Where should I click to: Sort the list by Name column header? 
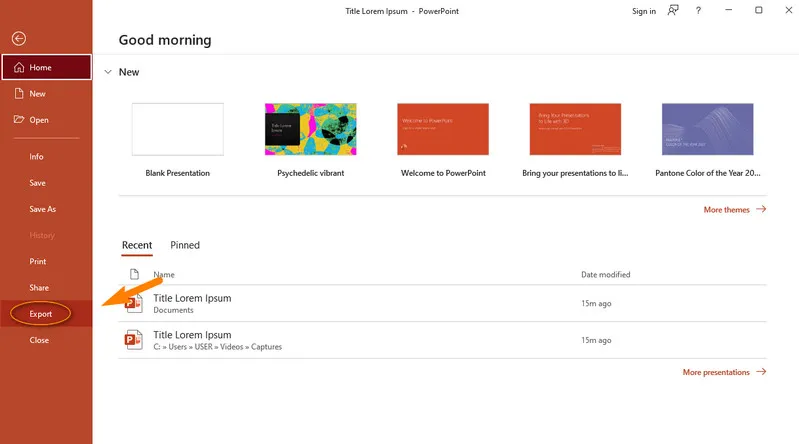[164, 274]
